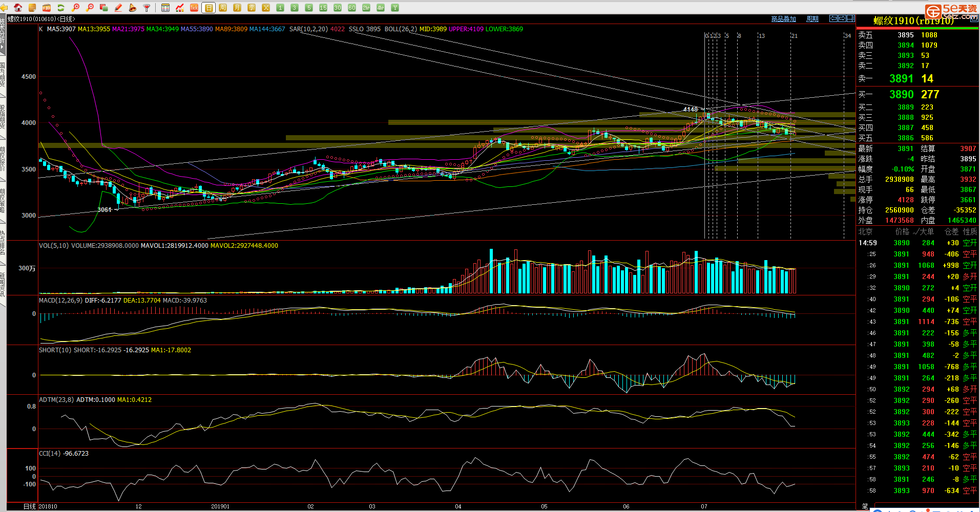Select the X custom period button

click(266, 8)
